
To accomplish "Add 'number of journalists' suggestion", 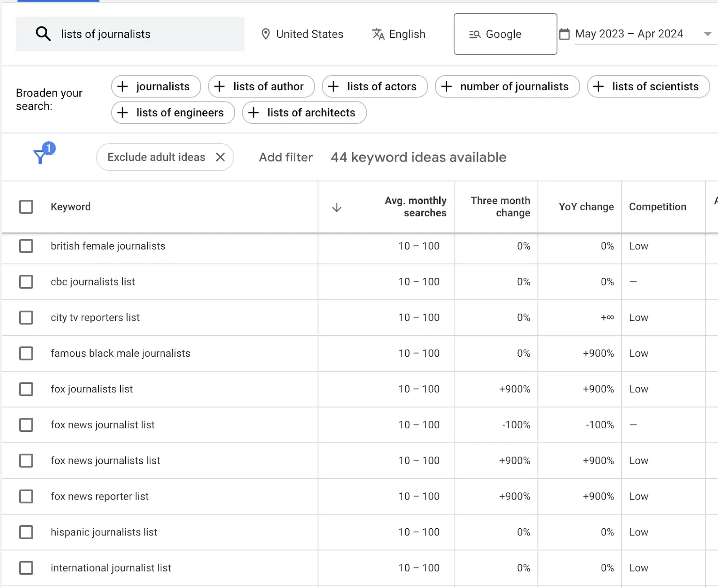I will pos(508,86).
